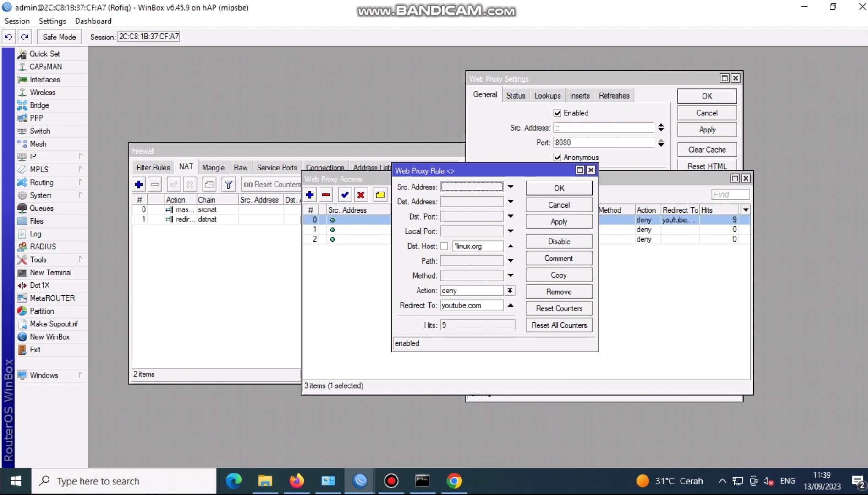The height and width of the screenshot is (495, 868).
Task: Click the Find box in Web Proxy Access
Action: pyautogui.click(x=731, y=194)
